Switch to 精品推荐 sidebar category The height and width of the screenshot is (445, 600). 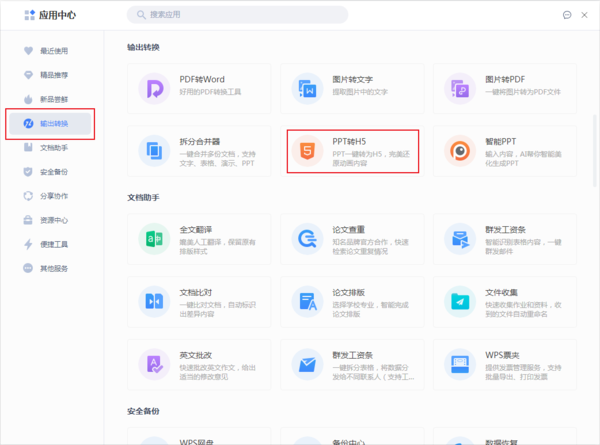tap(53, 75)
